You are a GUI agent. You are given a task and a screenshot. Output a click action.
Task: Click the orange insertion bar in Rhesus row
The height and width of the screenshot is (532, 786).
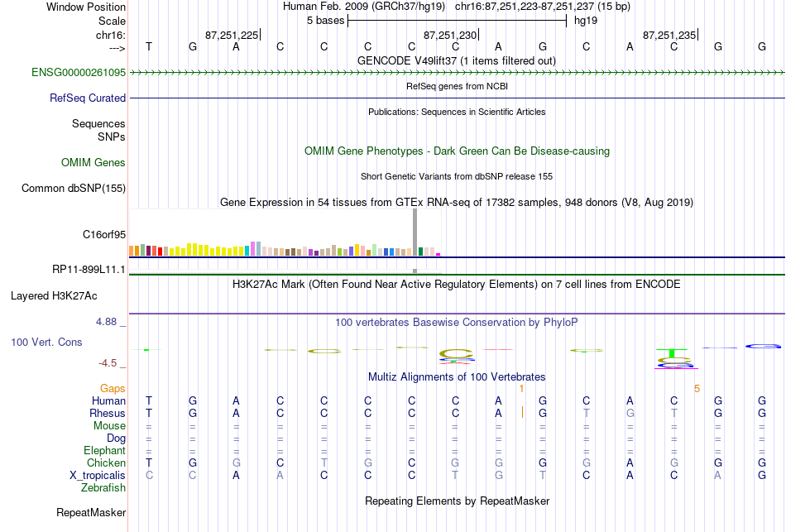tap(522, 412)
